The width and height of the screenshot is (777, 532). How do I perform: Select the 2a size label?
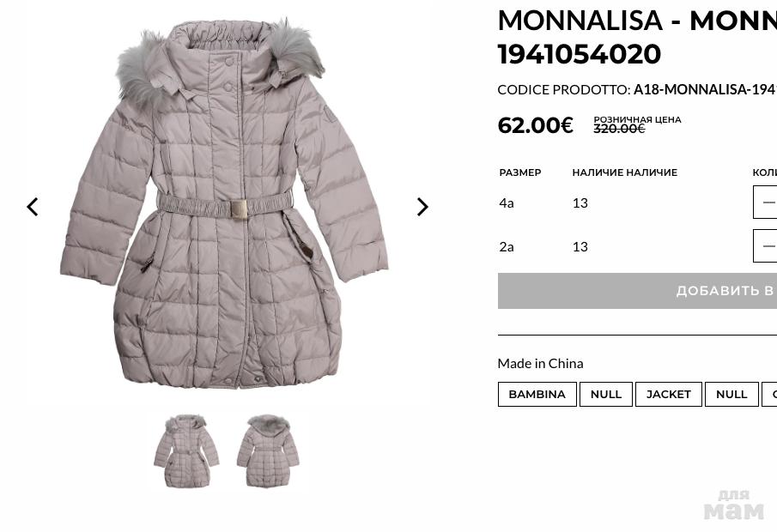tap(507, 246)
